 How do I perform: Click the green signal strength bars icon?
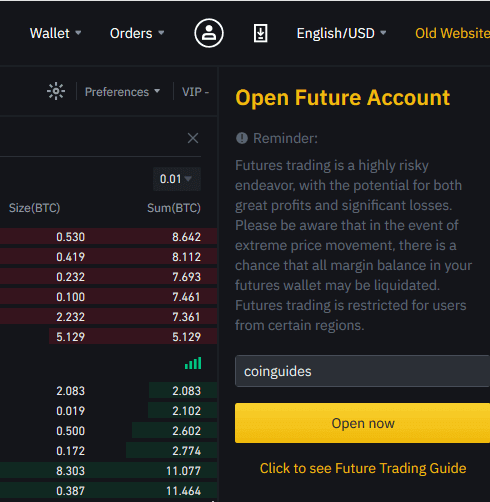(x=193, y=363)
